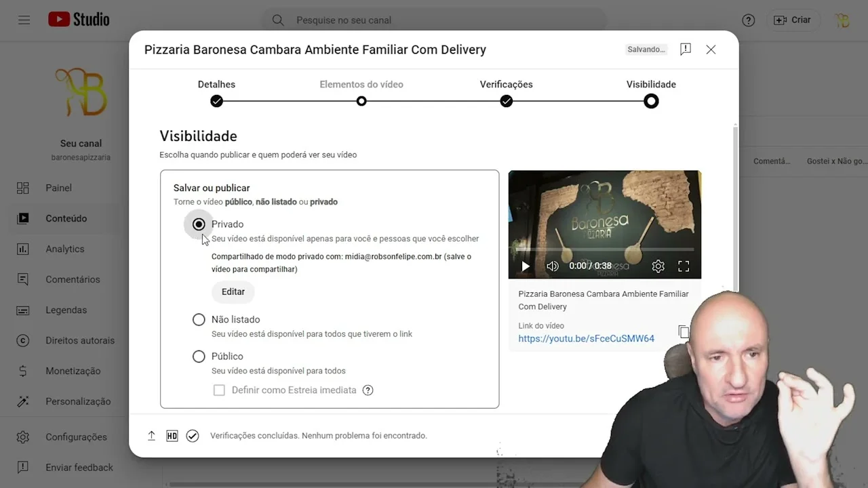Click the video preview thumbnail
Screen dimensions: 868x488
tap(605, 224)
